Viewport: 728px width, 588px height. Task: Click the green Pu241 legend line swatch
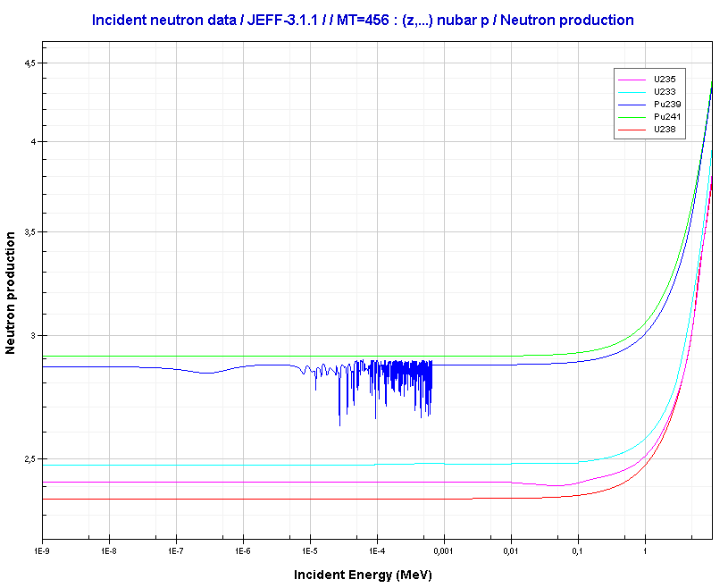tap(632, 118)
